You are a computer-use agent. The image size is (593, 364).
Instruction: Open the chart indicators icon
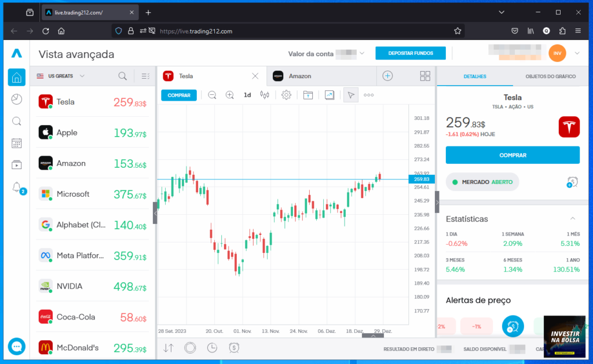(330, 95)
